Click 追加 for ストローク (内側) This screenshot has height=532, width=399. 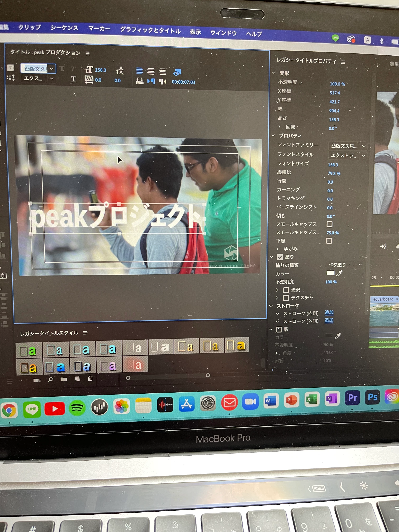(x=329, y=312)
